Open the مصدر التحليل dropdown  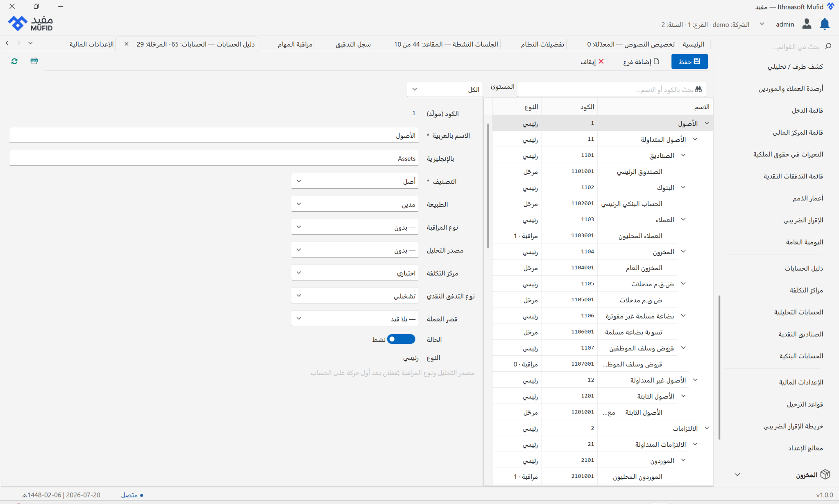point(355,250)
